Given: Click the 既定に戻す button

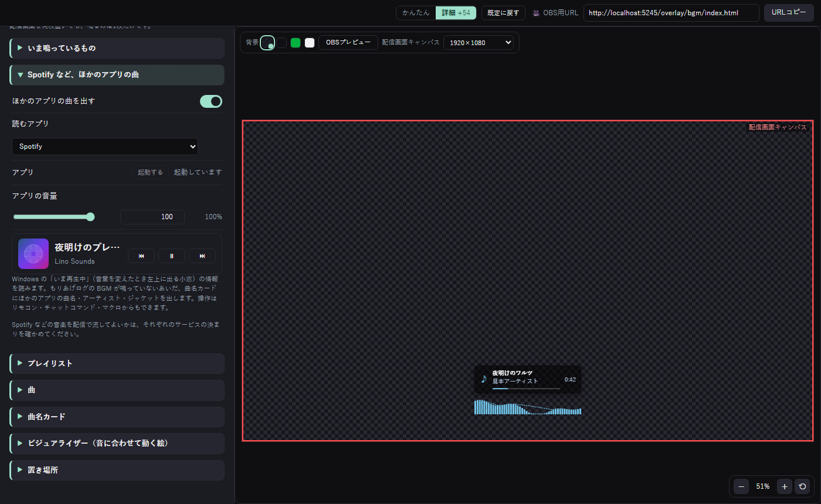Looking at the screenshot, I should coord(503,13).
